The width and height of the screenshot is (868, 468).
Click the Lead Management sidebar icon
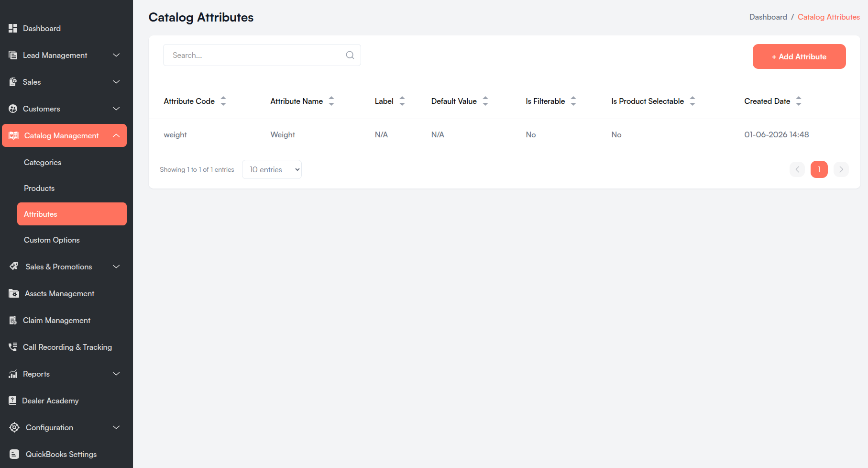13,55
